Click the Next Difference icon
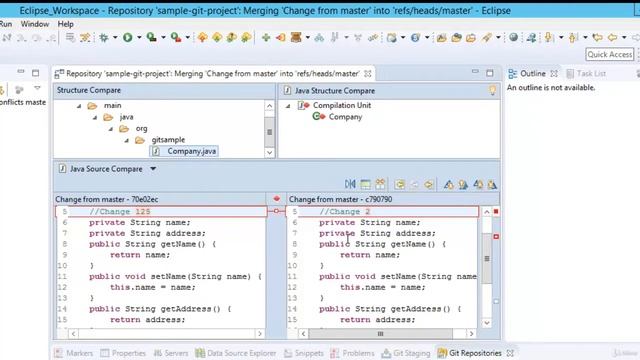The height and width of the screenshot is (360, 640). [x=449, y=184]
